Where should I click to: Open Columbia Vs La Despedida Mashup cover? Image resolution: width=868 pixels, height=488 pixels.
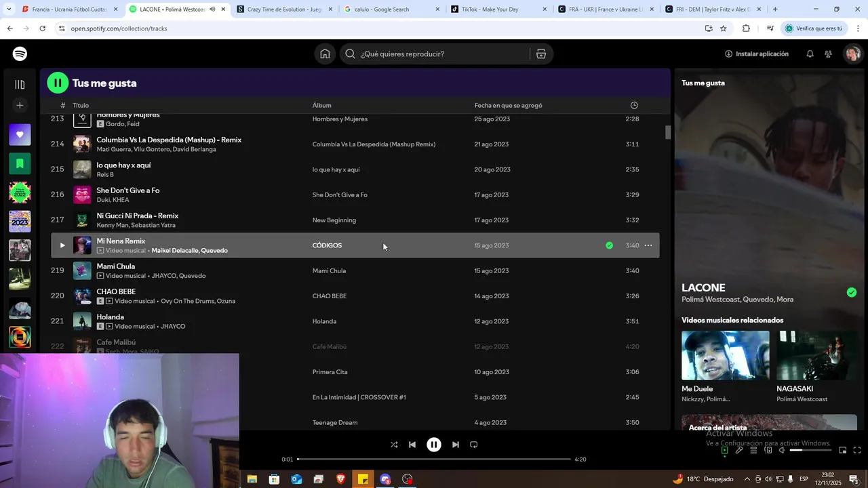coord(82,144)
